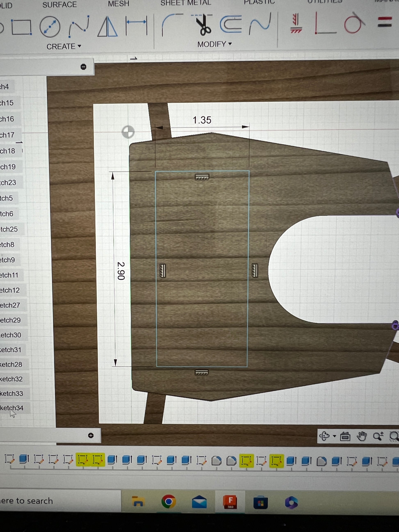399x532 pixels.
Task: Switch to the SHEET METAL tab
Action: tap(186, 3)
